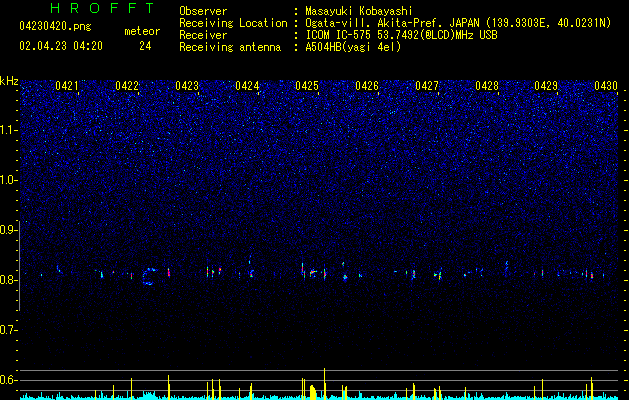The image size is (629, 400).
Task: Click the date stamp 02.04.23 04:20
Action: coord(61,46)
